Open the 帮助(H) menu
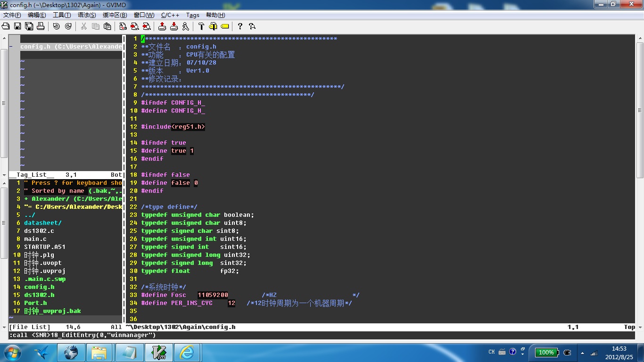644x362 pixels. click(215, 15)
